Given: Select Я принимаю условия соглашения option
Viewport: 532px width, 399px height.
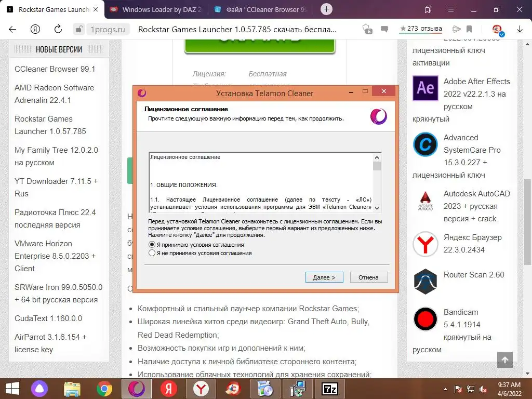Looking at the screenshot, I should [x=196, y=245].
